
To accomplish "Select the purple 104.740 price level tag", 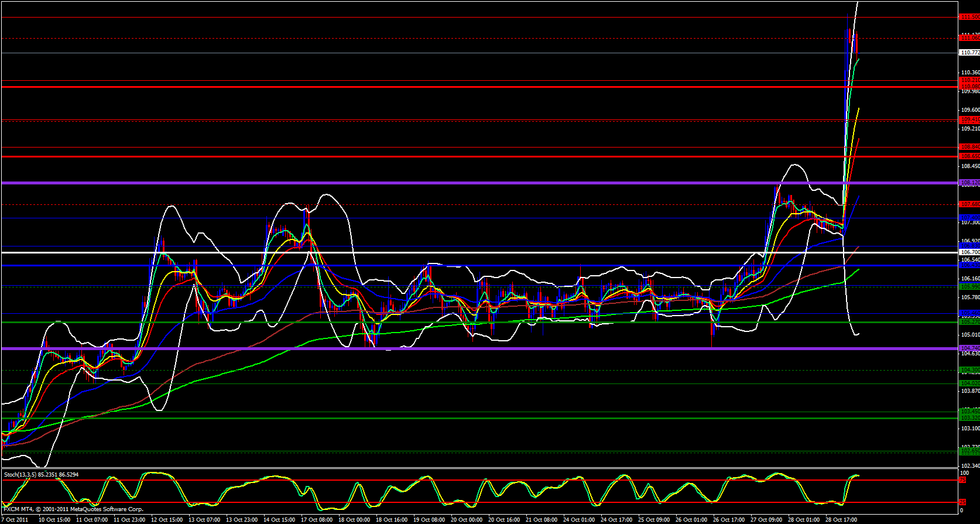I will point(969,348).
